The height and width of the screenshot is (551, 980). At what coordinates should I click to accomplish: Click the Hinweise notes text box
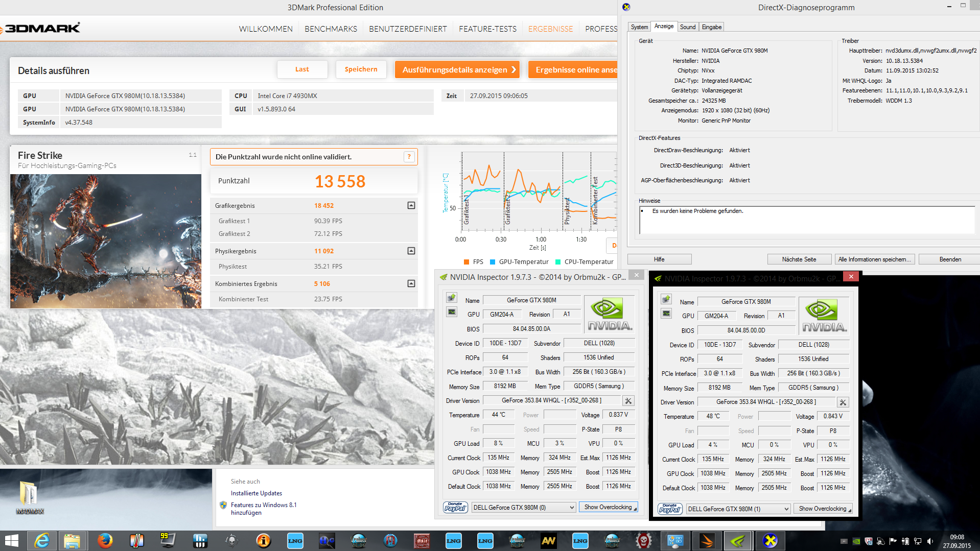tap(807, 220)
